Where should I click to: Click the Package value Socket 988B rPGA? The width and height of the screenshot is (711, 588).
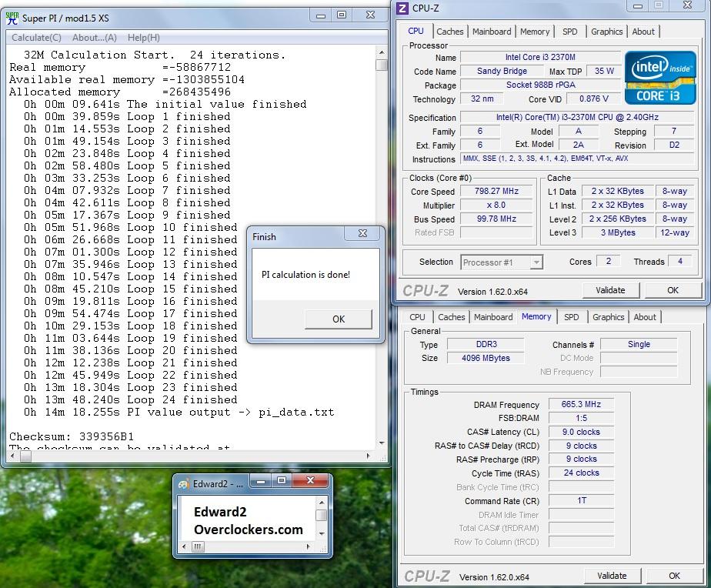click(x=540, y=85)
